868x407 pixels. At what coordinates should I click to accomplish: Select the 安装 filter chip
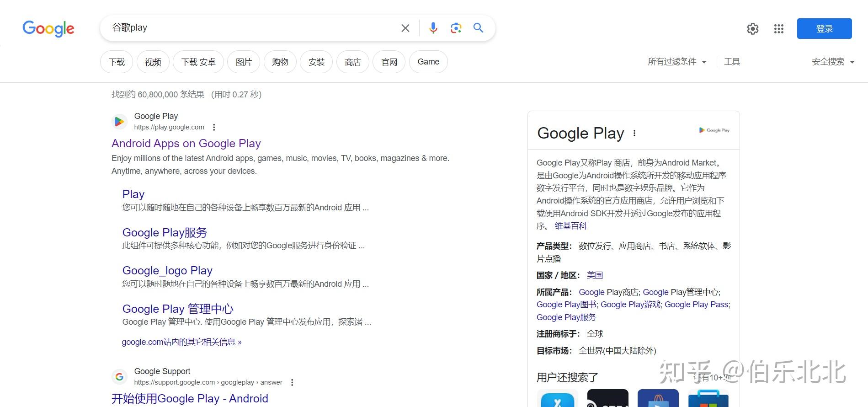click(316, 62)
